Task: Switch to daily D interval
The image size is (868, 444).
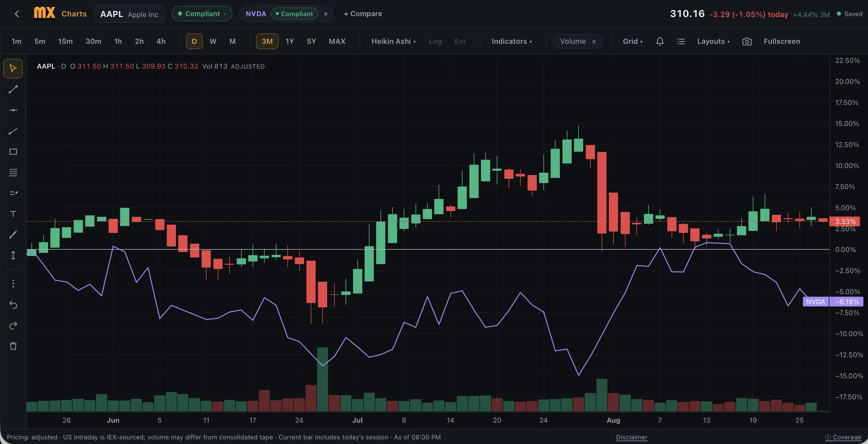Action: pyautogui.click(x=194, y=42)
